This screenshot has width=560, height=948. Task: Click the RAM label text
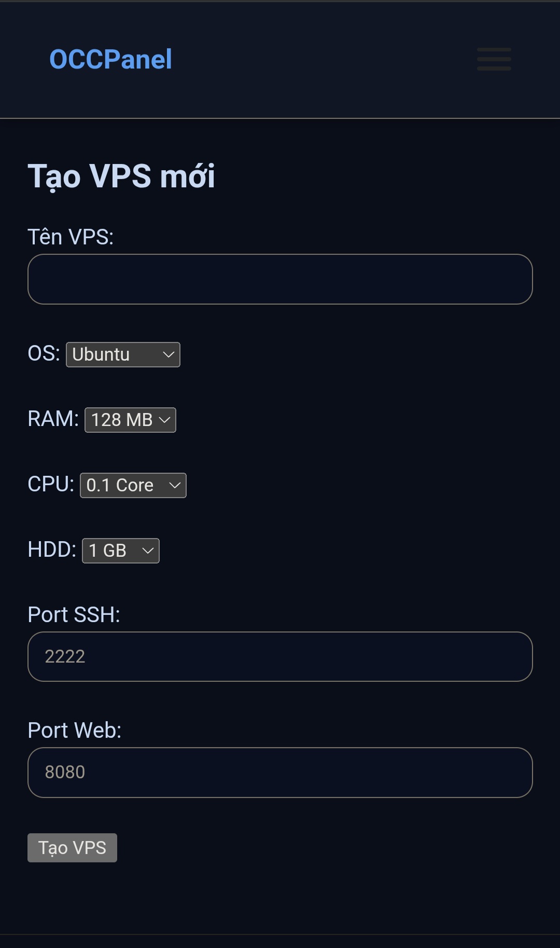pyautogui.click(x=53, y=419)
